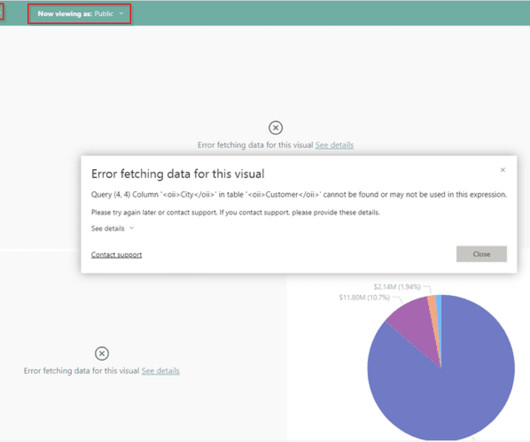
Task: Expand 'See details' inside the error dialog
Action: [113, 228]
